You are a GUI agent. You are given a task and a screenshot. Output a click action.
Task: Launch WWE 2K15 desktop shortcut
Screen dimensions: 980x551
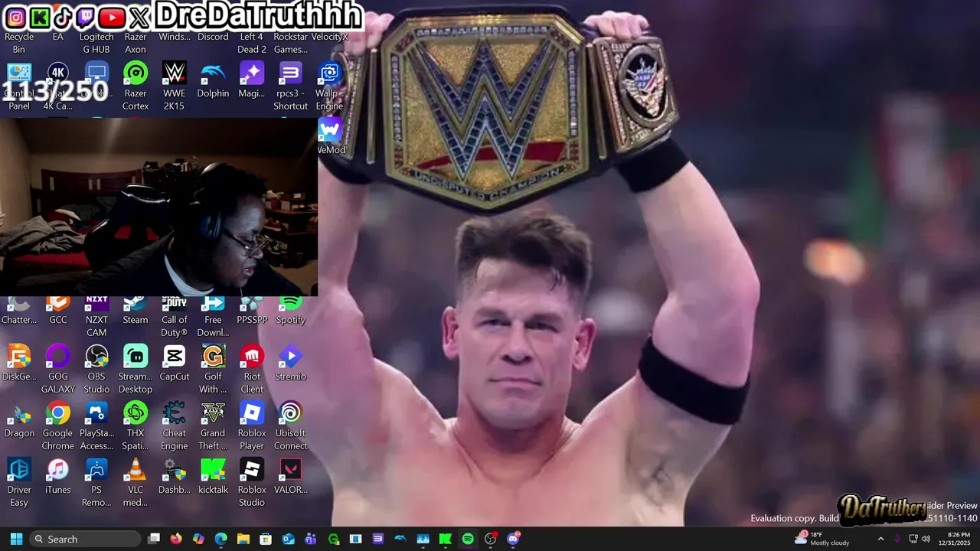174,86
